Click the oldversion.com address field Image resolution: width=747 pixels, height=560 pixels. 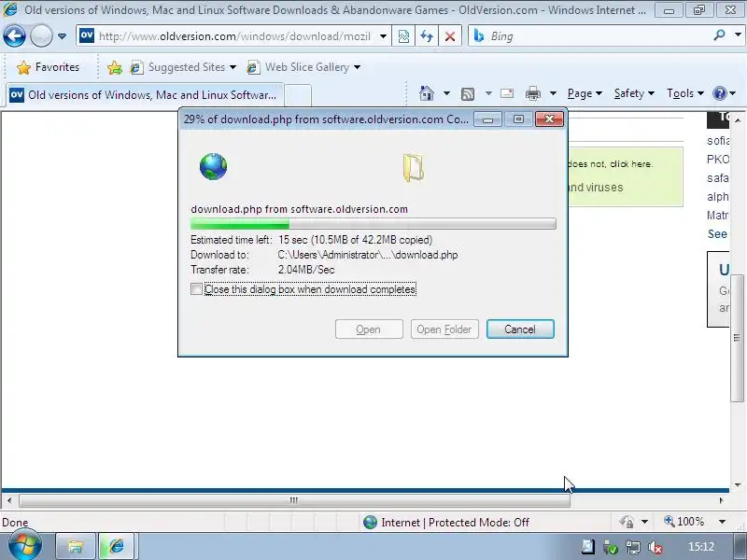coord(234,36)
